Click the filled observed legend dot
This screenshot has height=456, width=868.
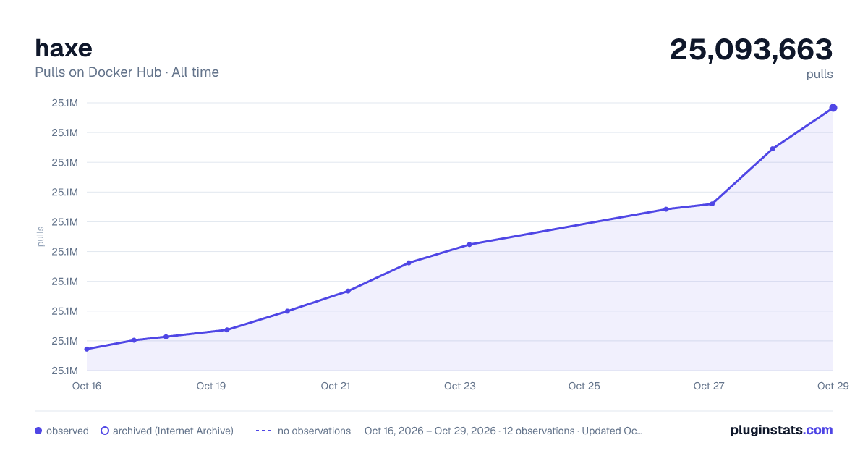(x=38, y=431)
